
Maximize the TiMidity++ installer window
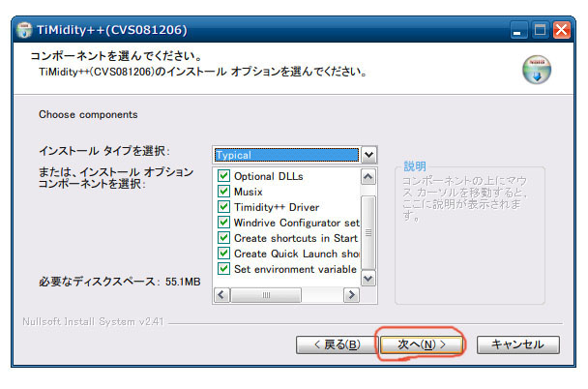pyautogui.click(x=540, y=30)
